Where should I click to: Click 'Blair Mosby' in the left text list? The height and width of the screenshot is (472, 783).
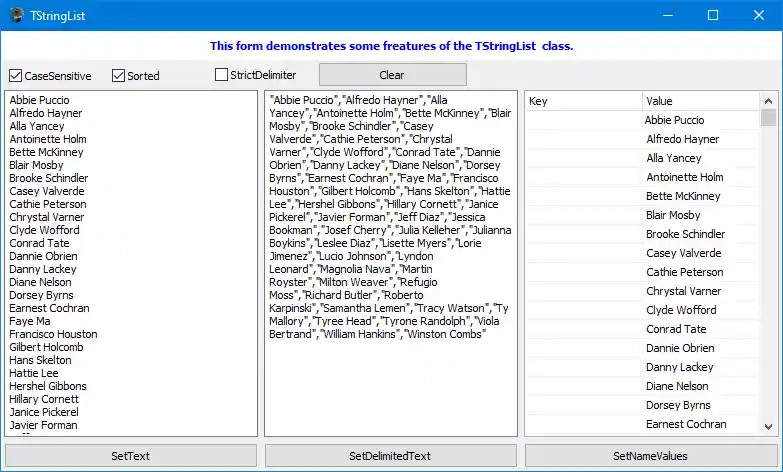coord(36,165)
